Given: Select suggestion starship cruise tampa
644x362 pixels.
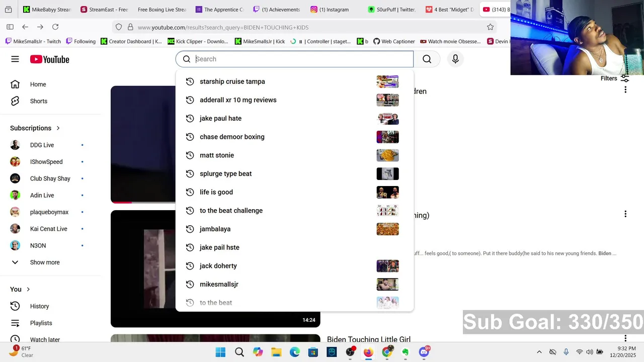Looking at the screenshot, I should coord(294,81).
